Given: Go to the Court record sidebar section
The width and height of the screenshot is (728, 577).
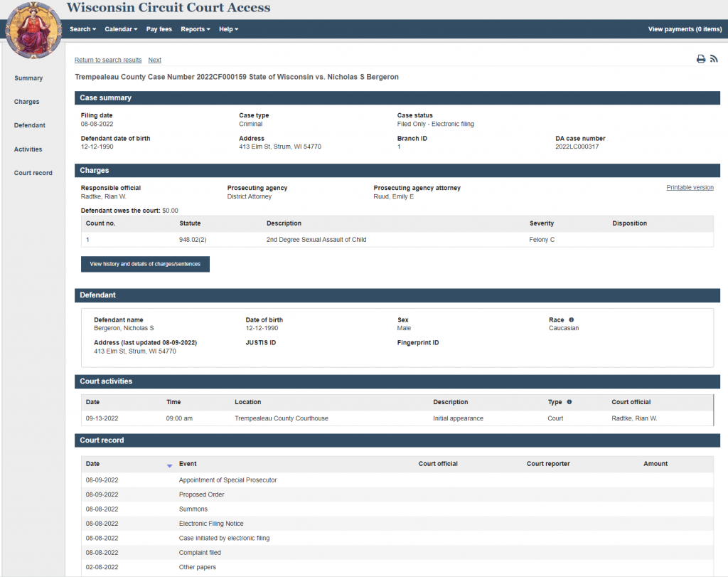Looking at the screenshot, I should point(33,173).
